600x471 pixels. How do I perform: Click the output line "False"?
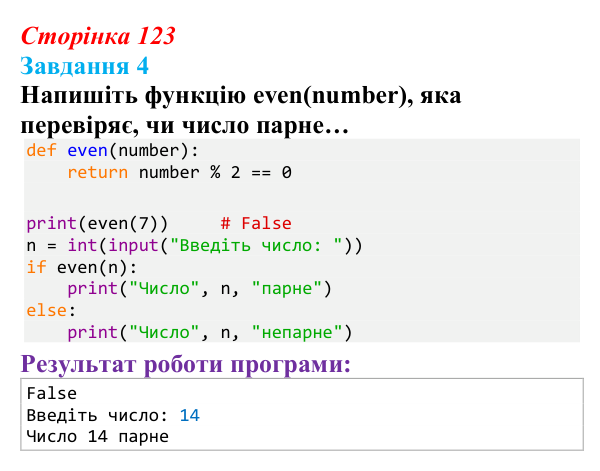tap(52, 394)
